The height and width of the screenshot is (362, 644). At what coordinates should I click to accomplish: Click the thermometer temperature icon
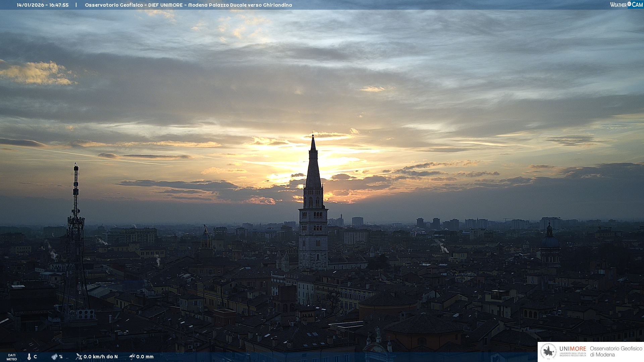click(29, 357)
